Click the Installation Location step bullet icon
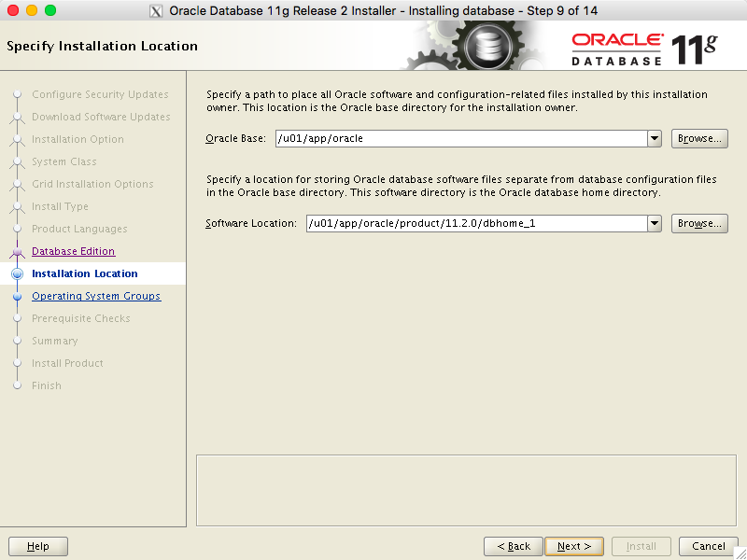 [17, 273]
